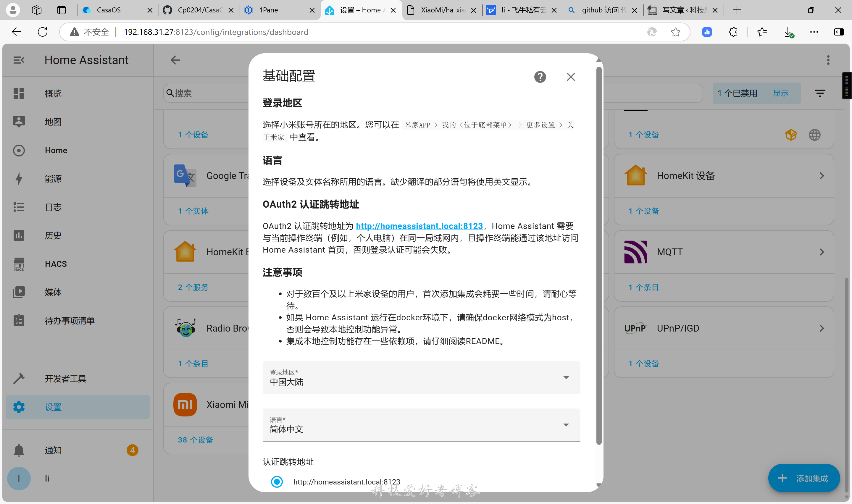Viewport: 852px width, 504px height.
Task: Close the 基础配置 dialog
Action: 571,77
